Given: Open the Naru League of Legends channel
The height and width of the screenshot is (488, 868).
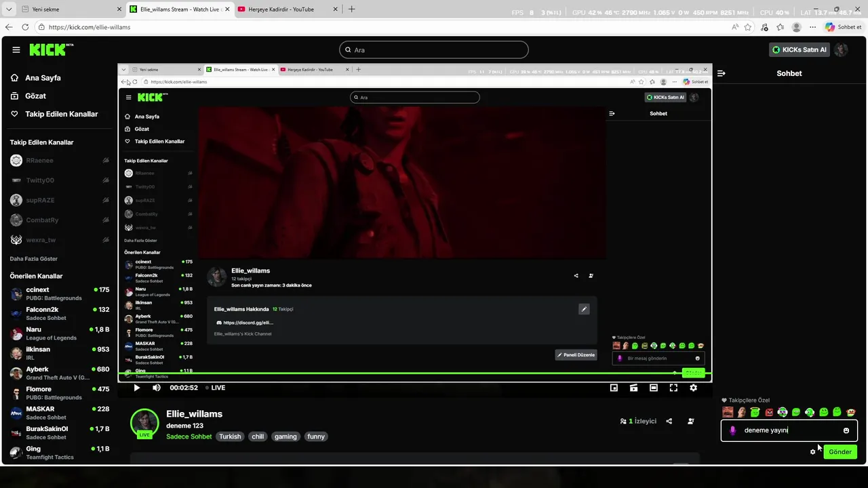Looking at the screenshot, I should coord(60,333).
